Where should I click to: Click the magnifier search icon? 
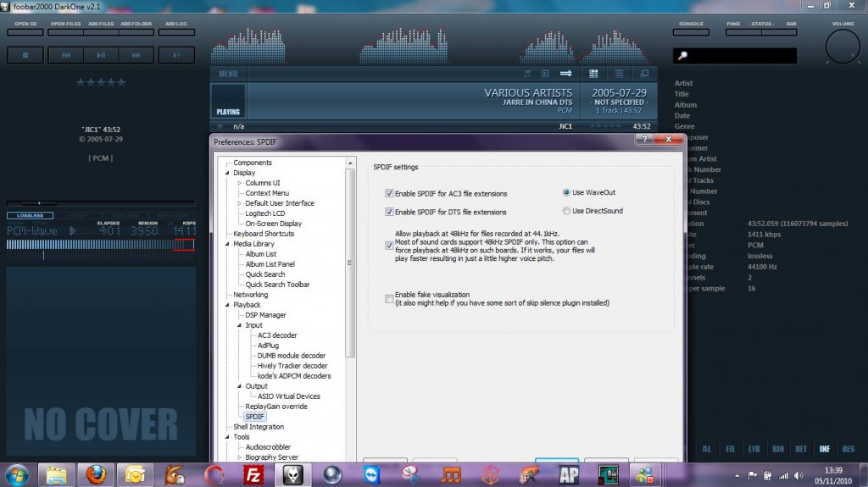682,55
